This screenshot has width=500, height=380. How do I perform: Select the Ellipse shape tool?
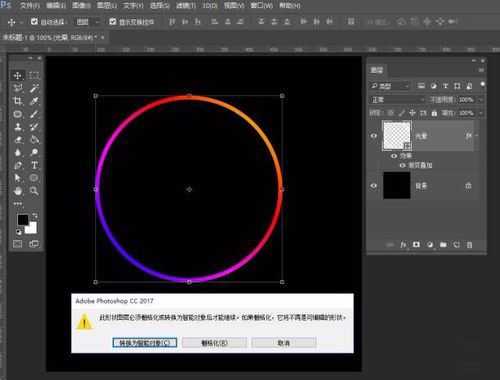point(34,178)
